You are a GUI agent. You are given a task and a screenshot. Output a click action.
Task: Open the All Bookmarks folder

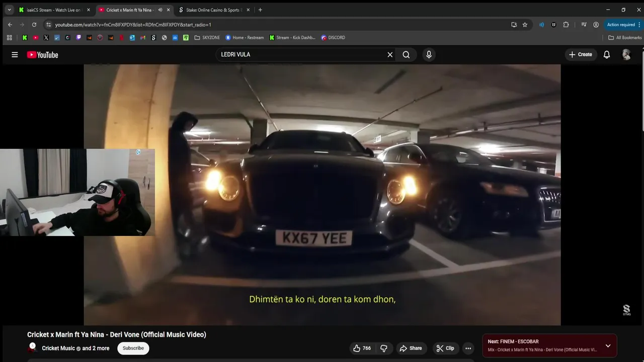[x=625, y=38]
